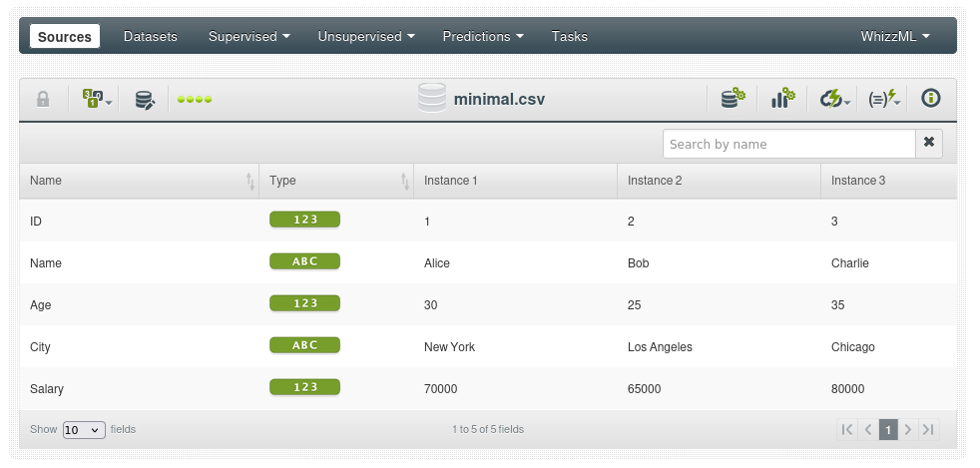The width and height of the screenshot is (980, 468).
Task: Go to the last page of fields
Action: (928, 429)
